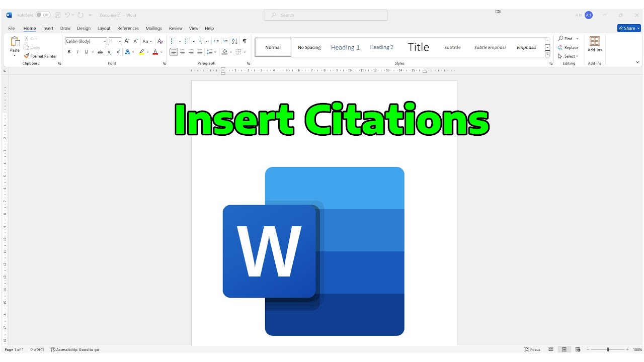Click the Share button
644x362 pixels.
point(629,28)
